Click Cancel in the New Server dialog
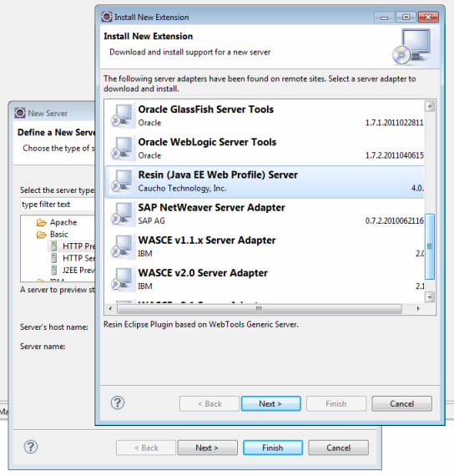This screenshot has width=454, height=476. click(x=338, y=448)
